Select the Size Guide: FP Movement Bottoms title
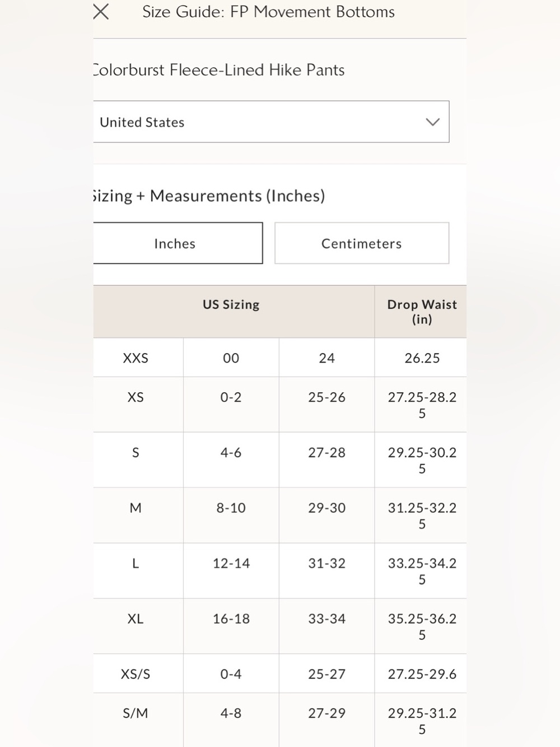 [269, 12]
